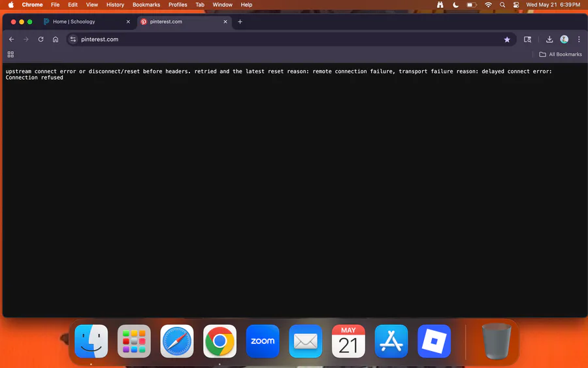This screenshot has width=588, height=368.
Task: Click the green full-screen window button
Action: click(x=29, y=22)
